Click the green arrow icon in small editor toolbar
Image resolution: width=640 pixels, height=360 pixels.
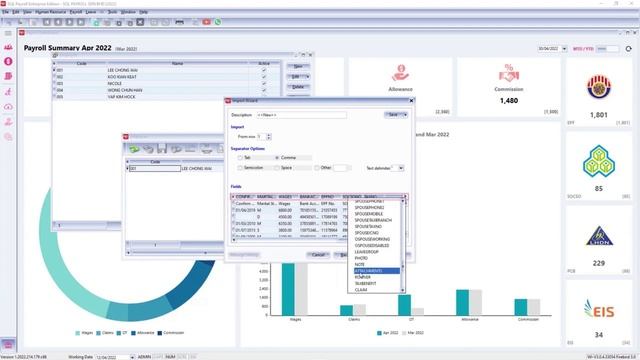pyautogui.click(x=134, y=149)
